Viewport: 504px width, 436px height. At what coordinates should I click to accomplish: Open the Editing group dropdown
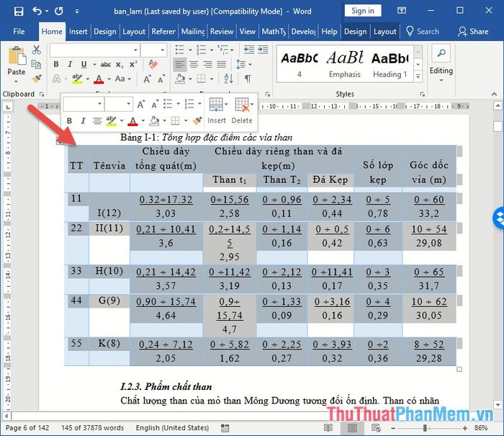[441, 64]
